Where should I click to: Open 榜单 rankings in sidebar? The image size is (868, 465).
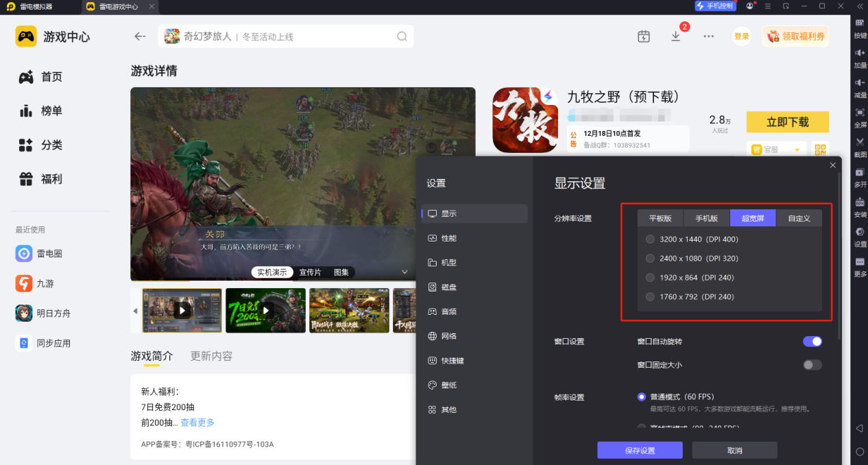pyautogui.click(x=40, y=110)
